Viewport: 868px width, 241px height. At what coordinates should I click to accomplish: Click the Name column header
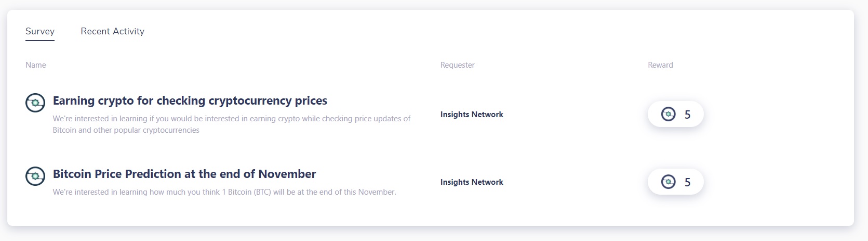36,65
